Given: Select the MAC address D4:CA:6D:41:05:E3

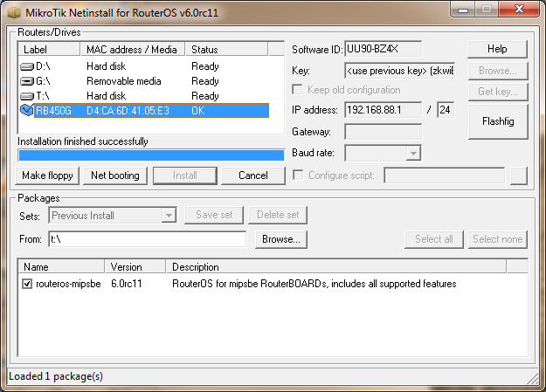Looking at the screenshot, I should tap(128, 111).
